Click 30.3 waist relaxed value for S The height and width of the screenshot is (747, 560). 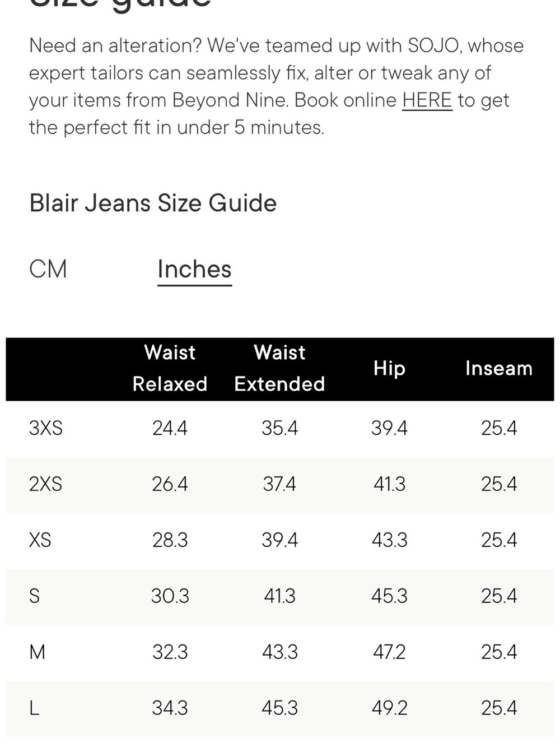pyautogui.click(x=170, y=596)
